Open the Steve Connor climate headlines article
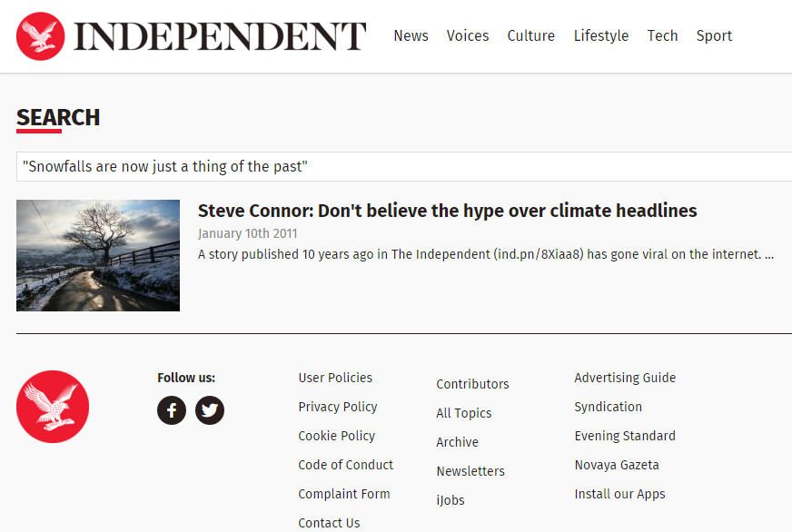The width and height of the screenshot is (792, 532). (x=447, y=211)
